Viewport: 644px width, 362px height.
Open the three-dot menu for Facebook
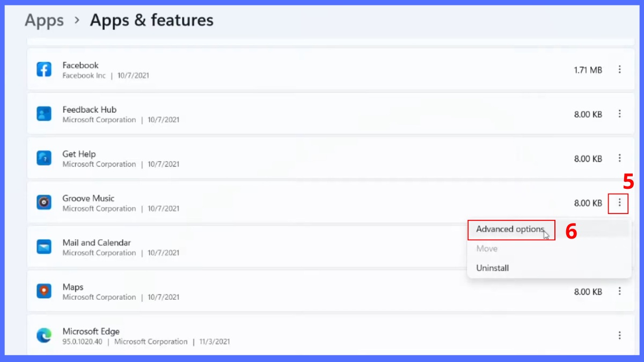point(620,70)
